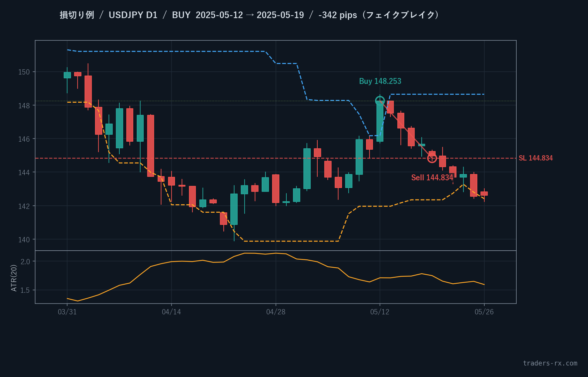Click the last red candle at 05/26
Screen dimensions: 588x377
[484, 194]
